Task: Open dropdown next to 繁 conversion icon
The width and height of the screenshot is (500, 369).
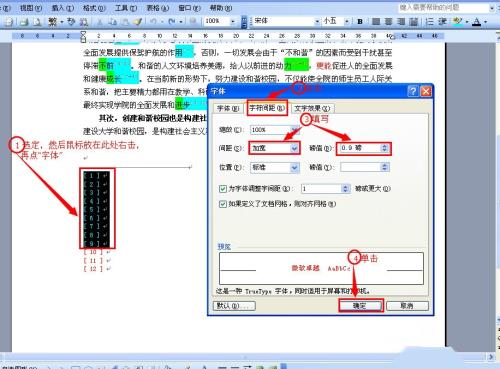Action: [x=62, y=22]
